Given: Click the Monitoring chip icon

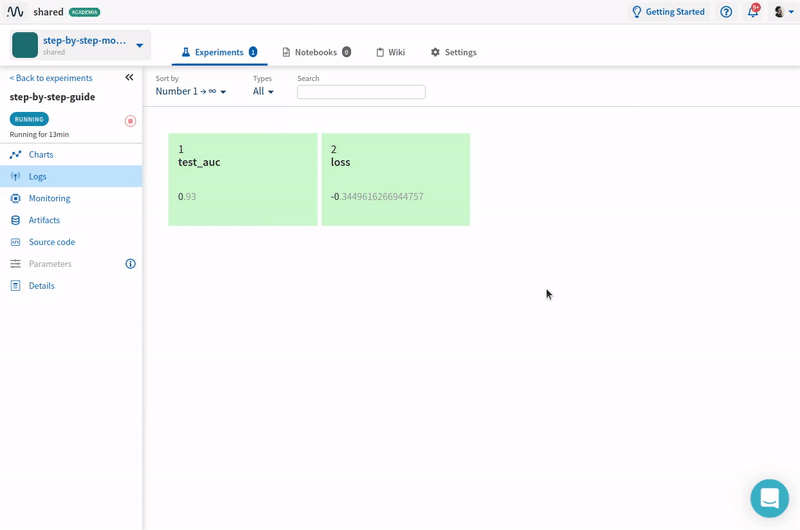Looking at the screenshot, I should coord(15,198).
